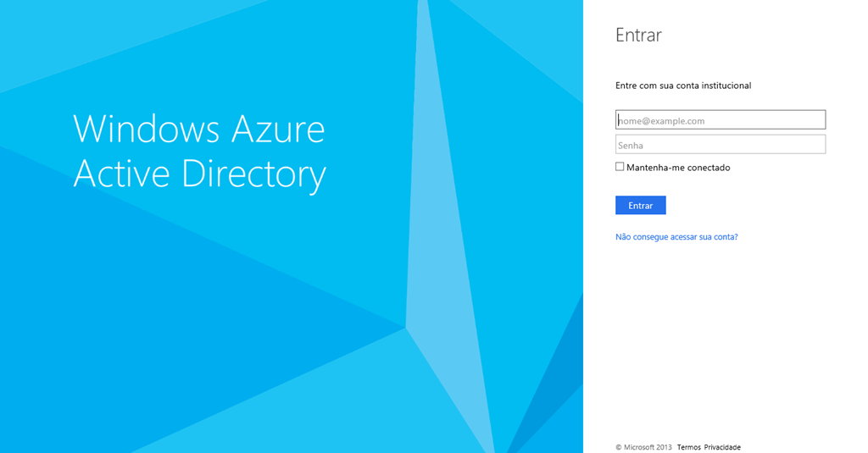Open the Não consegue acessar sua conta link

coord(676,237)
